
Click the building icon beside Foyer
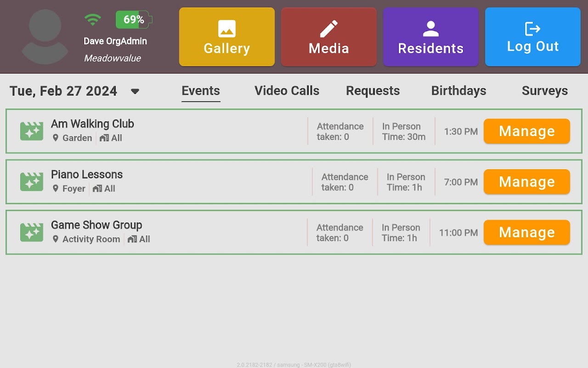(x=97, y=189)
